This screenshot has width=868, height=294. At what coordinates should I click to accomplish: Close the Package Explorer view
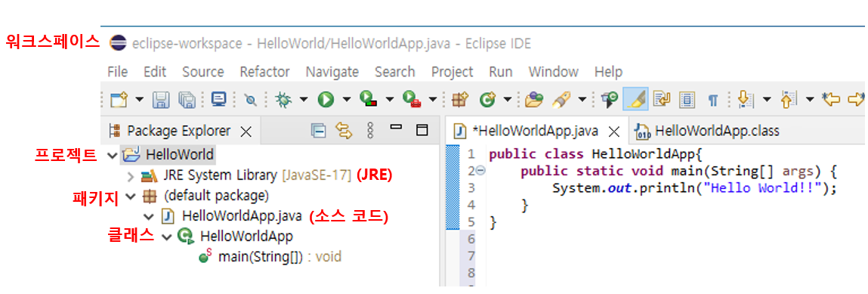[246, 132]
